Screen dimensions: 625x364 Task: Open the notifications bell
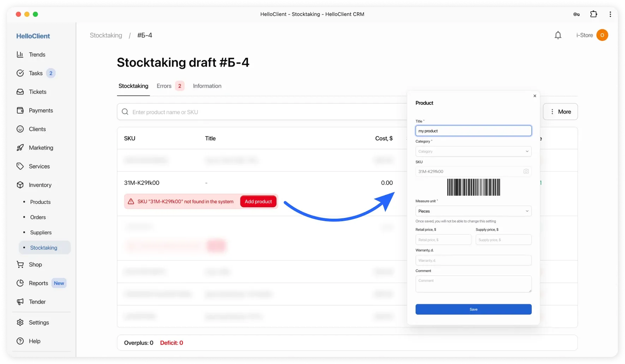point(558,35)
